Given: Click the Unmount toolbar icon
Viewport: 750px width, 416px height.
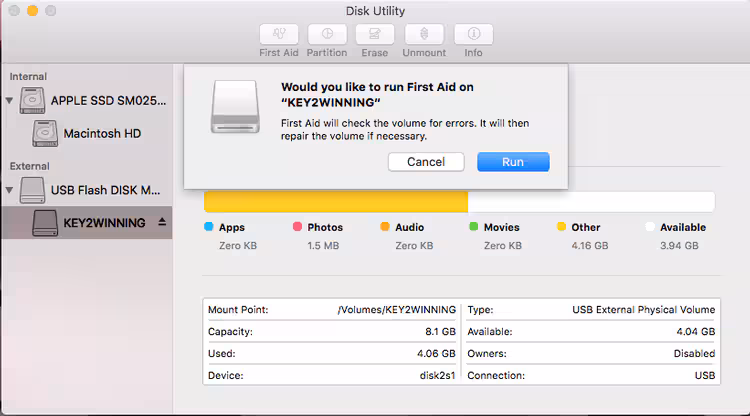Looking at the screenshot, I should (424, 34).
